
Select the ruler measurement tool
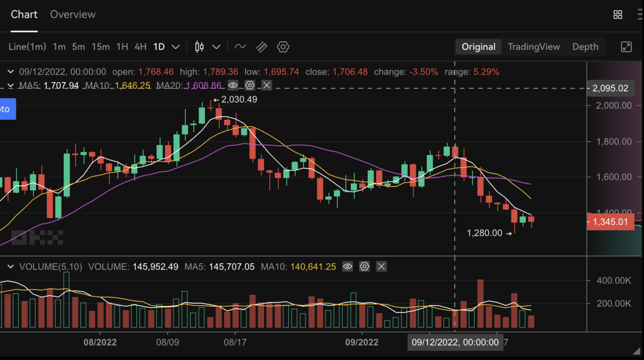(261, 47)
